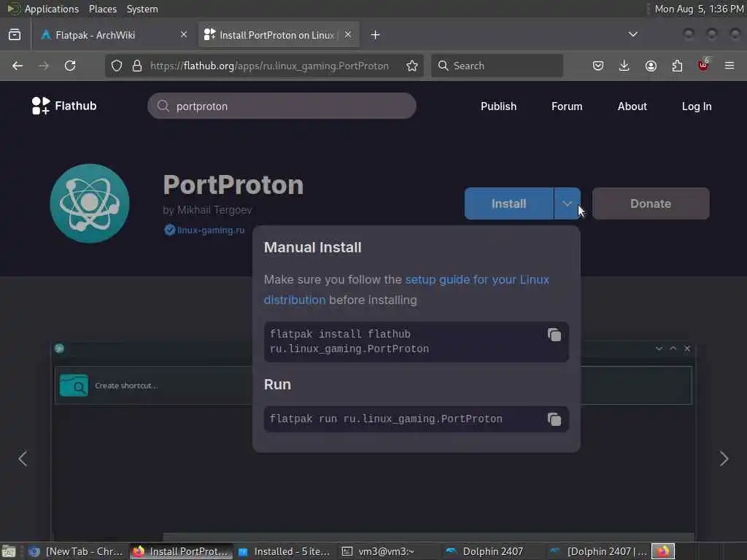Go to Flathub home logo

[64, 106]
